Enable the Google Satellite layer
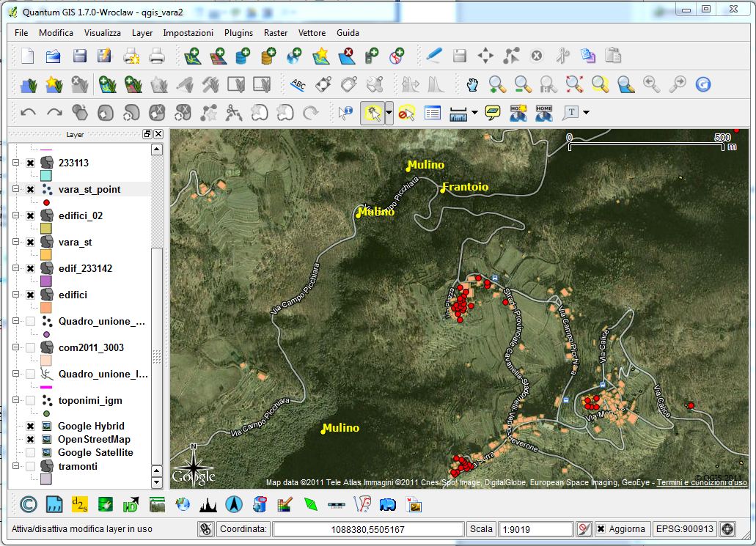 (30, 452)
